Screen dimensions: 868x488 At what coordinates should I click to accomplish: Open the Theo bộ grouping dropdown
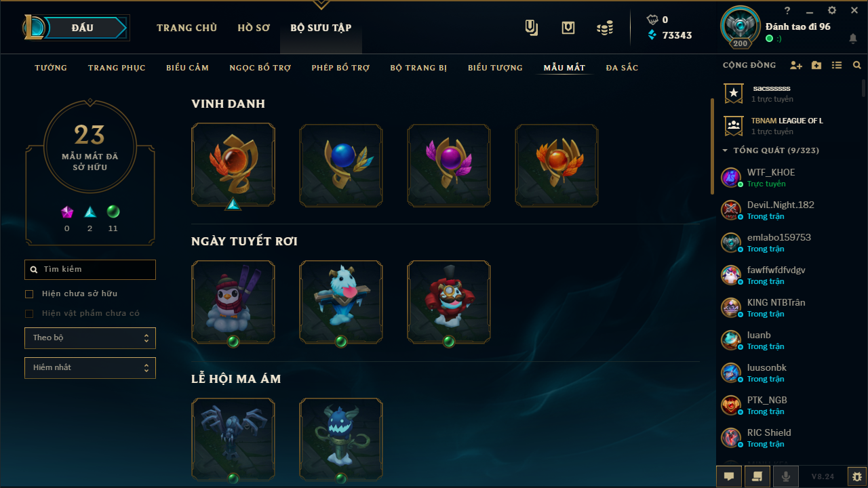[90, 338]
